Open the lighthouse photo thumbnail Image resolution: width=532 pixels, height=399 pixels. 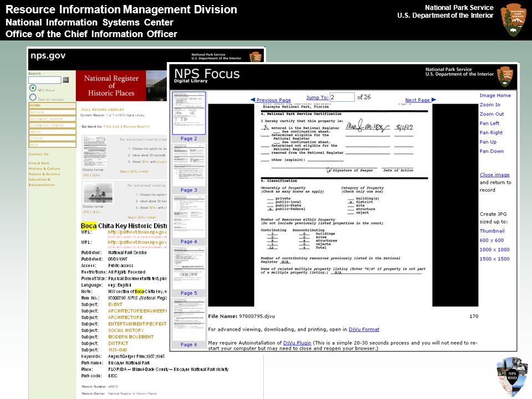tap(98, 193)
